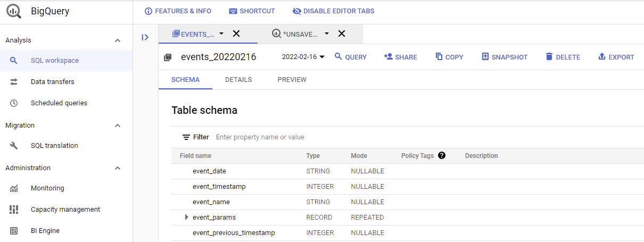Open SQL workspace in sidebar
Viewport: 644px width, 242px height.
point(66,61)
